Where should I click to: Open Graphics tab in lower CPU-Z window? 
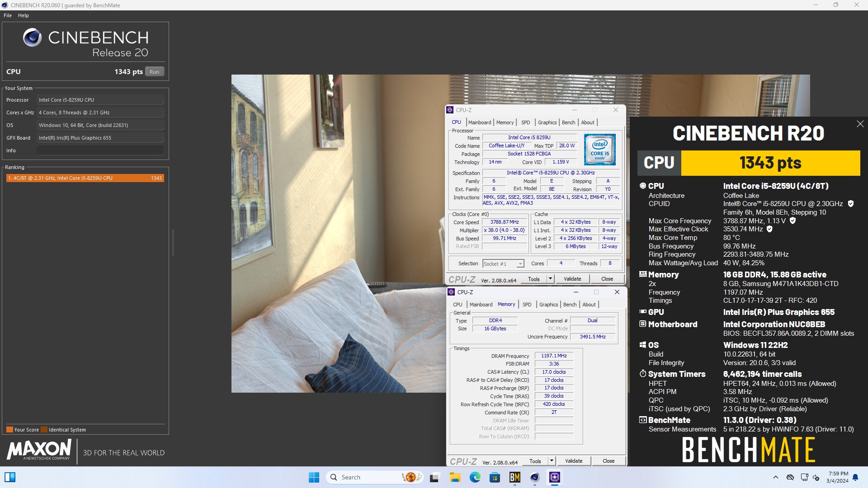pyautogui.click(x=548, y=305)
